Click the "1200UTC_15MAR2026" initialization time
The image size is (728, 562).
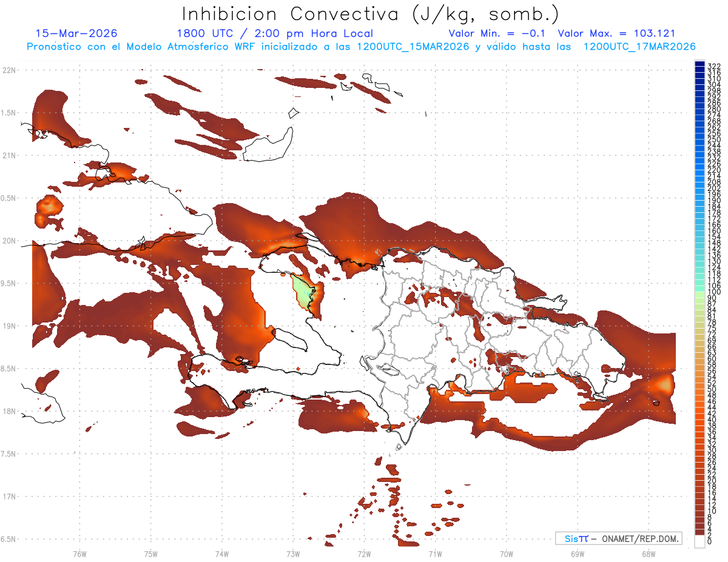[x=413, y=47]
